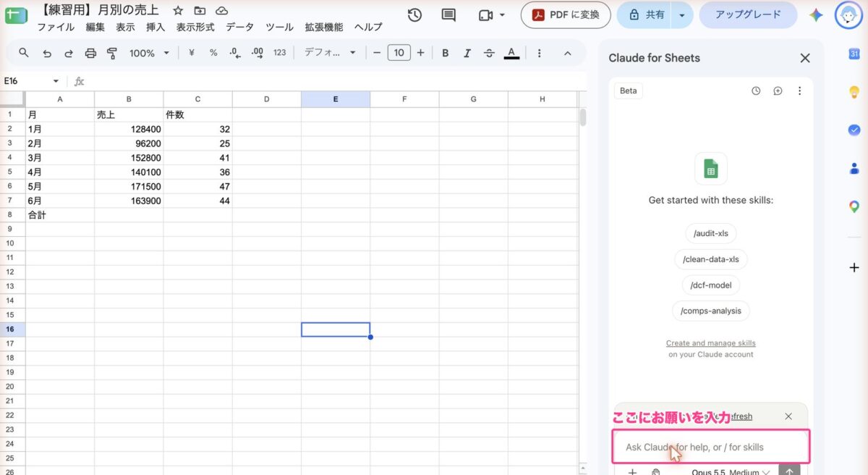Format as percent
This screenshot has height=475, width=868.
[x=213, y=53]
